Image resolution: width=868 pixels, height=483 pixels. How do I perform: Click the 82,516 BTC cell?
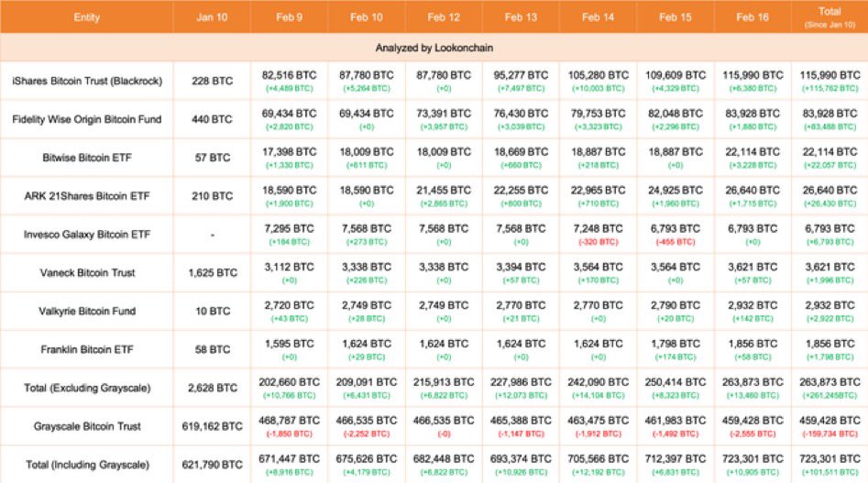click(x=289, y=81)
